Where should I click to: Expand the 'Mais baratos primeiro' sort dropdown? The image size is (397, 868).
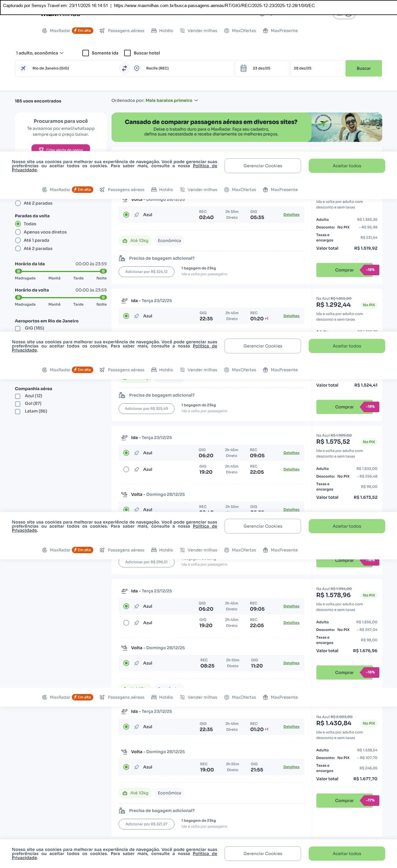[172, 100]
